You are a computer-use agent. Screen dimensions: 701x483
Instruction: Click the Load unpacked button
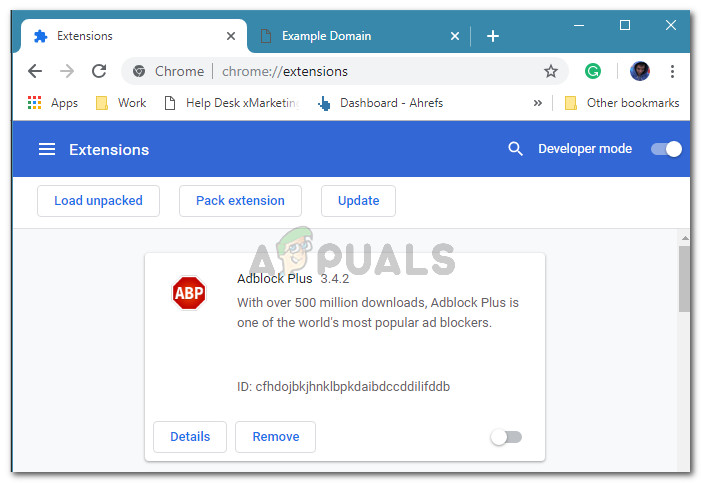[98, 201]
